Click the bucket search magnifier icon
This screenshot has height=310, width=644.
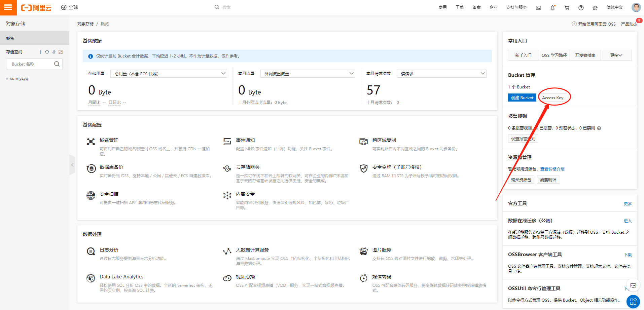pyautogui.click(x=57, y=64)
